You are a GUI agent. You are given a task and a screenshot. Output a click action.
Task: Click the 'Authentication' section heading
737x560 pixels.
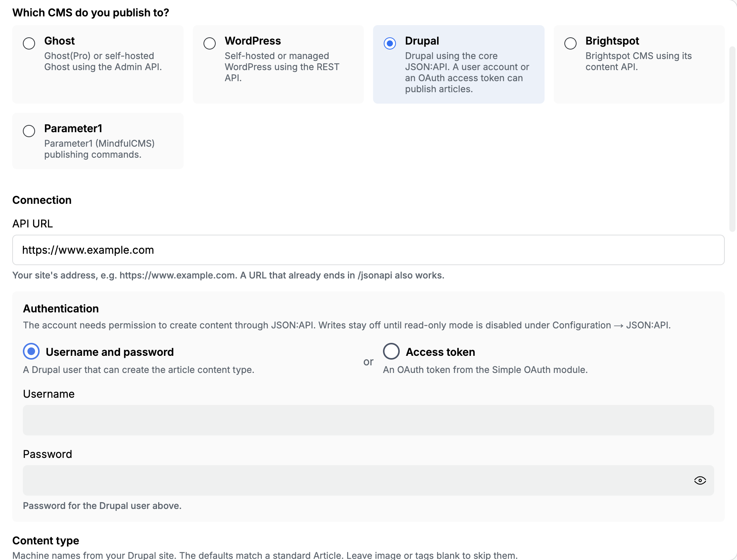click(x=61, y=309)
